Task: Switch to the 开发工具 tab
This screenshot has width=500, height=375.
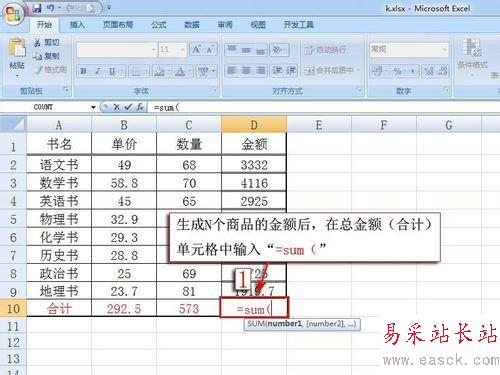Action: click(x=298, y=25)
